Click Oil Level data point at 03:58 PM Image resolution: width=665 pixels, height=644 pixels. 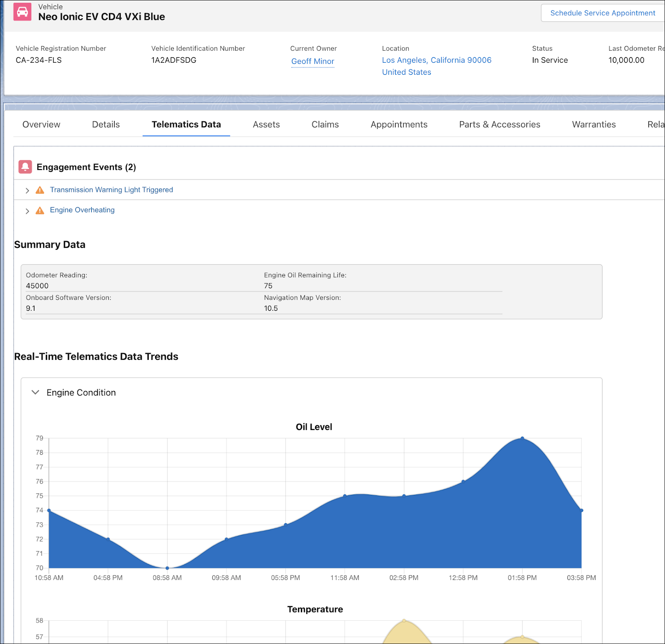[x=581, y=511]
